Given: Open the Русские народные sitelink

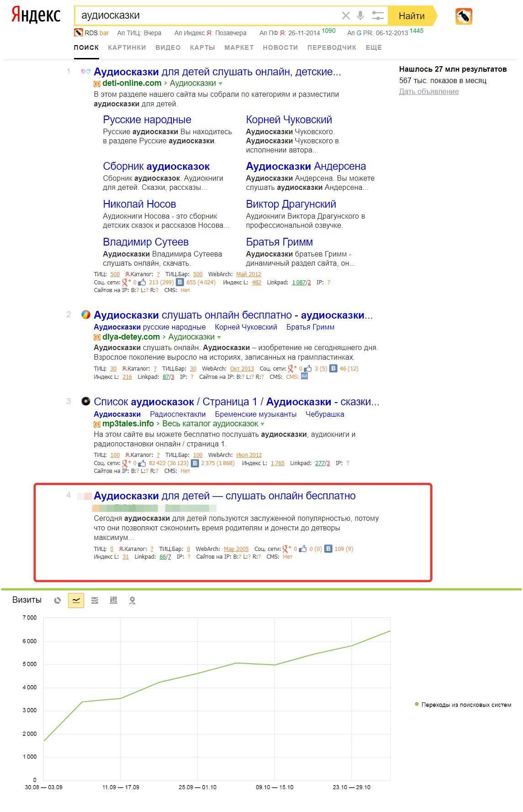Looking at the screenshot, I should [147, 120].
